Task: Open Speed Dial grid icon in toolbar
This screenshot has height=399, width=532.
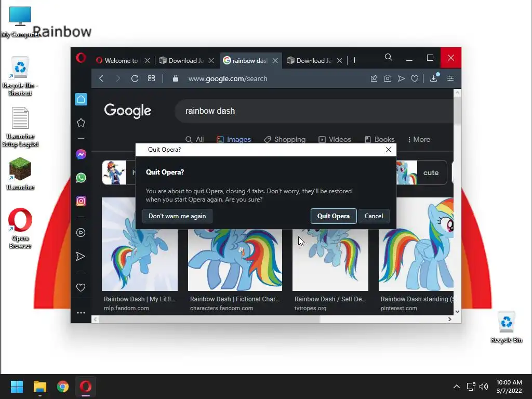Action: [151, 78]
